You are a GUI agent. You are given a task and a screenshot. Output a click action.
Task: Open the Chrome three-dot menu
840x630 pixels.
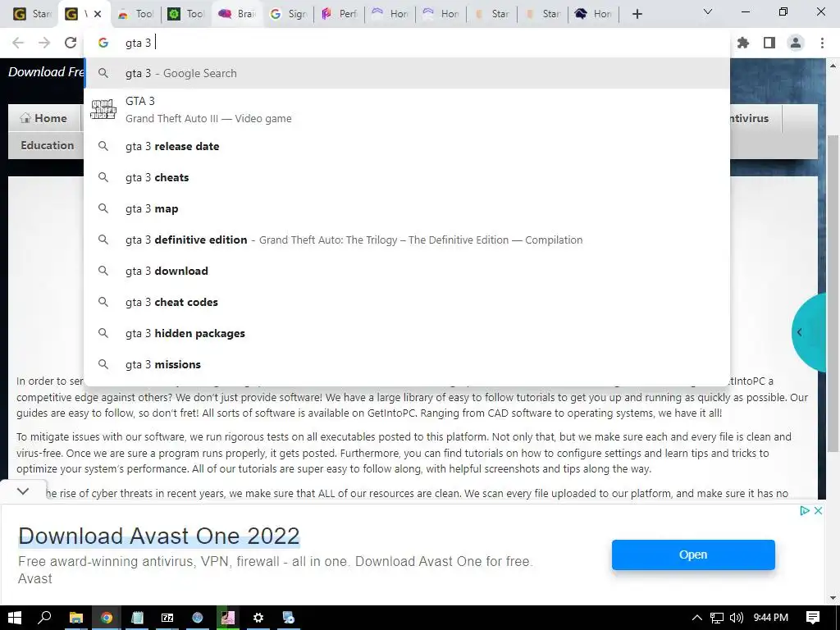pyautogui.click(x=822, y=43)
